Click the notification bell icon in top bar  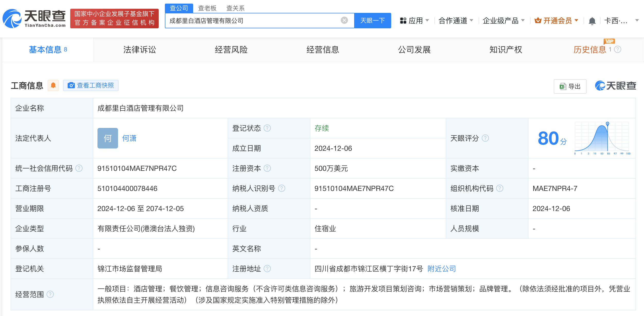tap(593, 21)
